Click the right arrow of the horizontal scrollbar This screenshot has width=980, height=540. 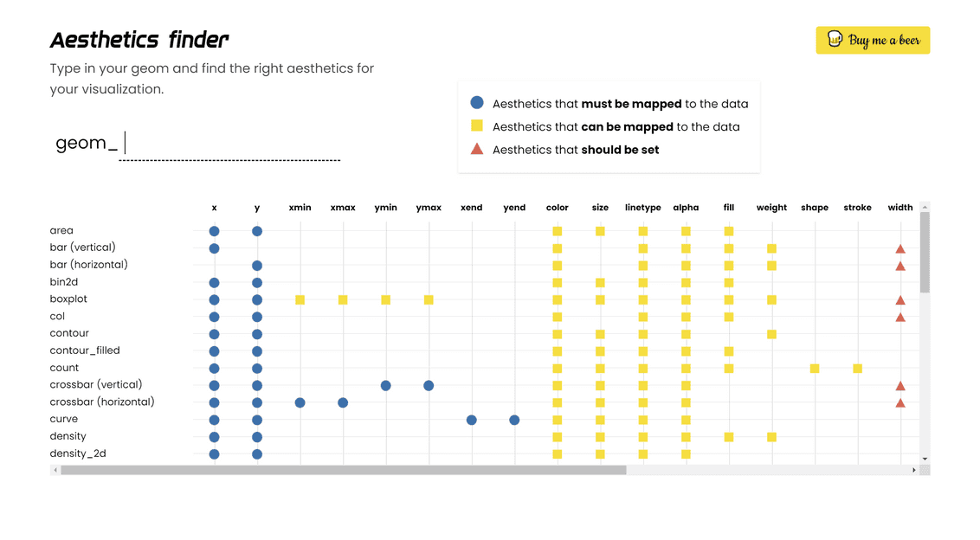[914, 471]
